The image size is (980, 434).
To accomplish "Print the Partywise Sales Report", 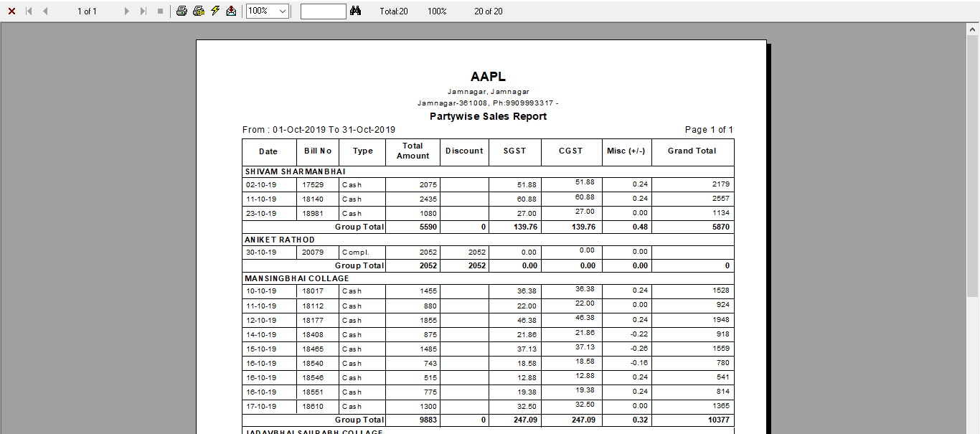I will point(182,11).
